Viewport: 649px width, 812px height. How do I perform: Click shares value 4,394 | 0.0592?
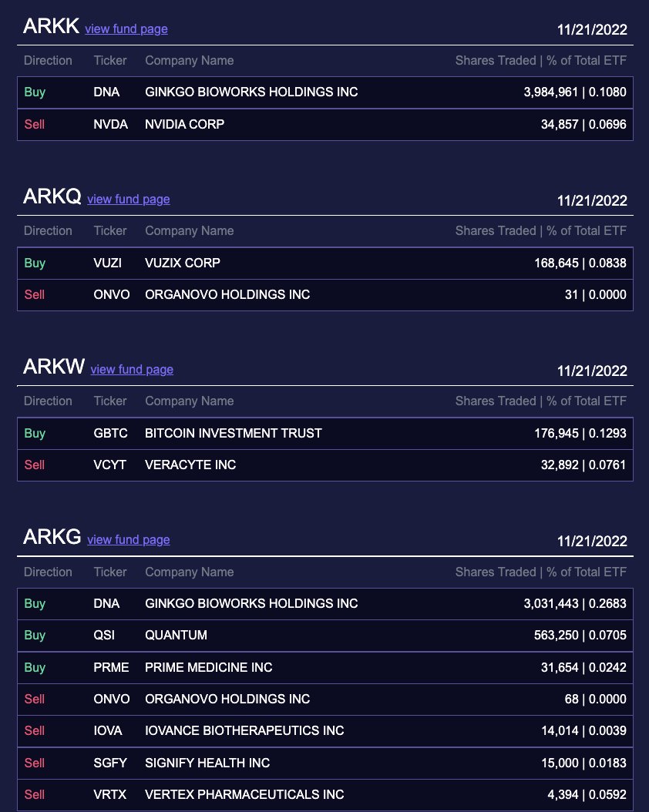(587, 794)
